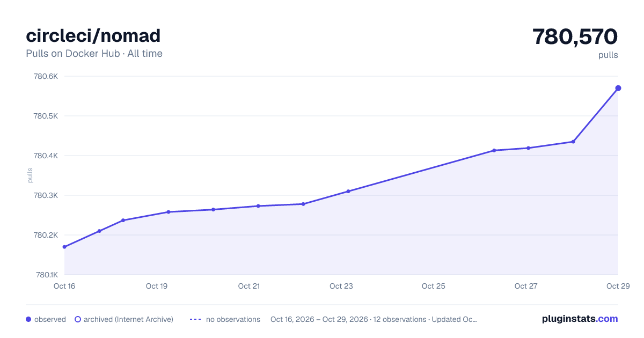Select the second data point after Oct 16
The image size is (644, 338).
click(99, 231)
